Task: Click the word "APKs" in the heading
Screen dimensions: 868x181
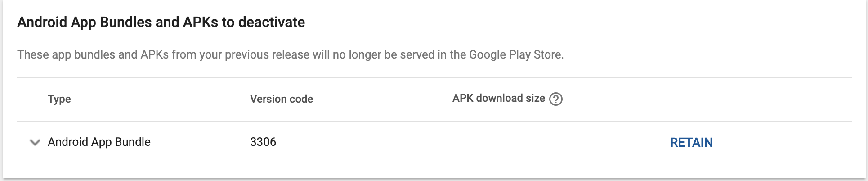Action: [x=201, y=22]
